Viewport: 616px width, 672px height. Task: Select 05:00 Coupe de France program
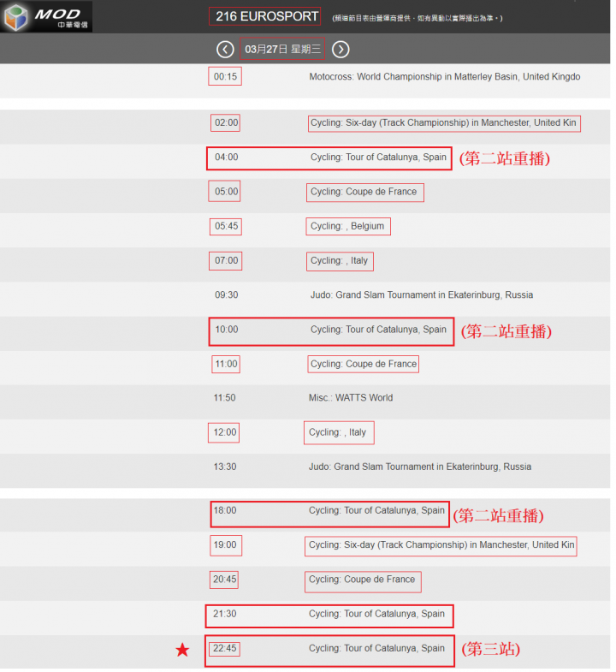click(305, 196)
